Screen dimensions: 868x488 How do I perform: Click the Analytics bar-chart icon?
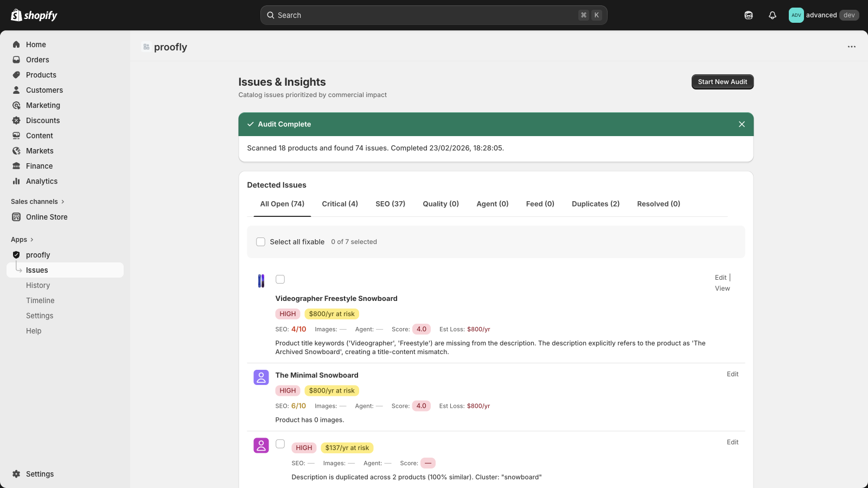click(x=17, y=181)
